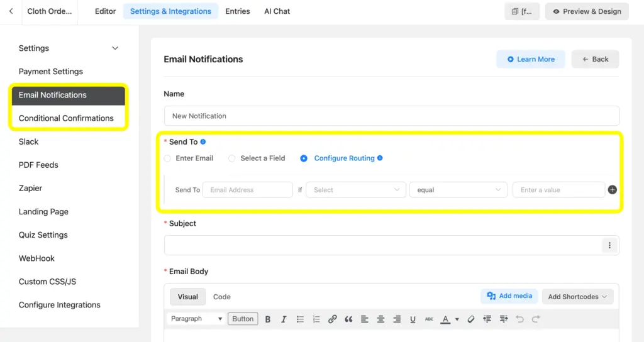Increase indent in email body
Image resolution: width=644 pixels, height=342 pixels.
pos(504,319)
